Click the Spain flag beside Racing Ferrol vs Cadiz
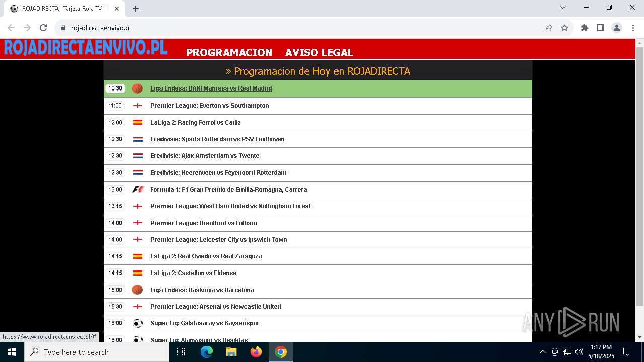The image size is (644, 362). pos(137,122)
